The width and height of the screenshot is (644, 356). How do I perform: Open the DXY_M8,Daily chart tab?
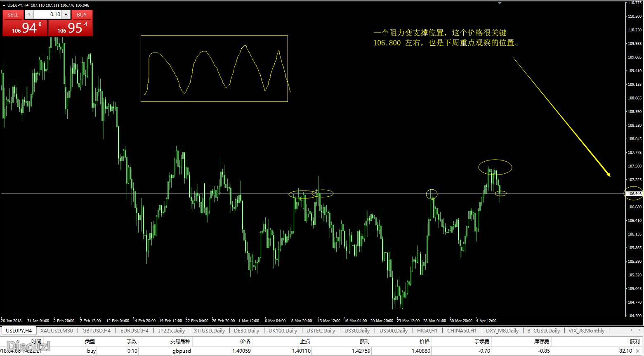pyautogui.click(x=502, y=330)
